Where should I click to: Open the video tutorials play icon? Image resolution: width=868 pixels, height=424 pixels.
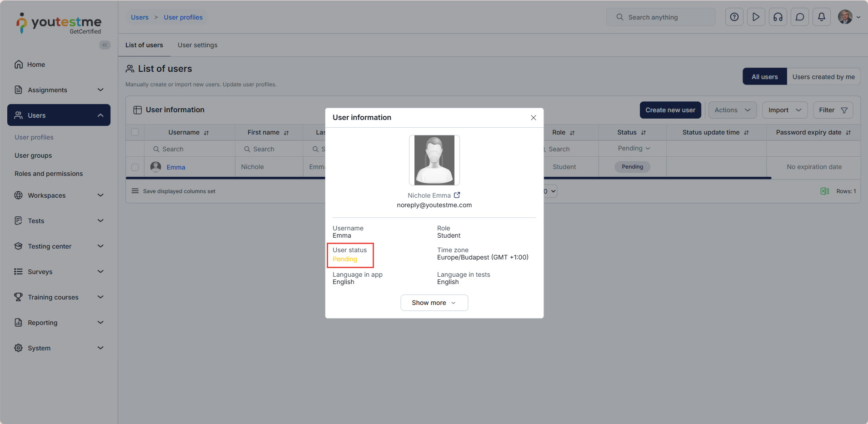[756, 17]
